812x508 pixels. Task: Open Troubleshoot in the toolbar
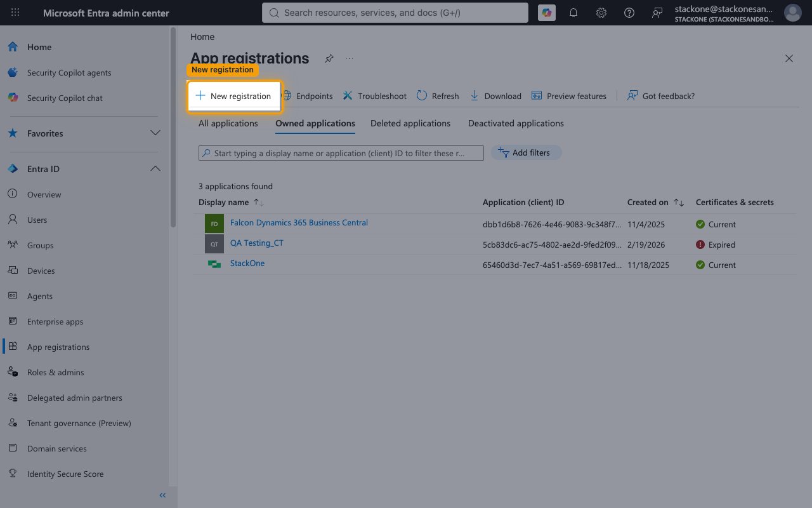click(x=375, y=96)
